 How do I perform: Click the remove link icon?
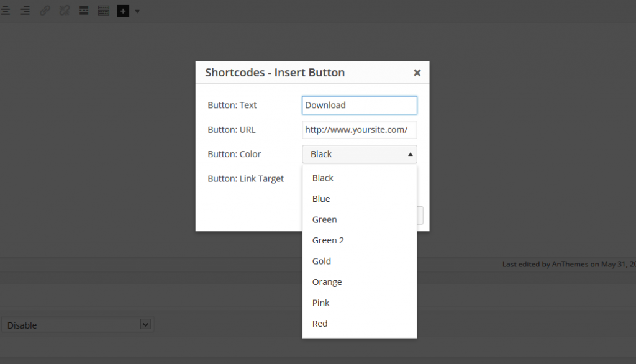(x=65, y=11)
